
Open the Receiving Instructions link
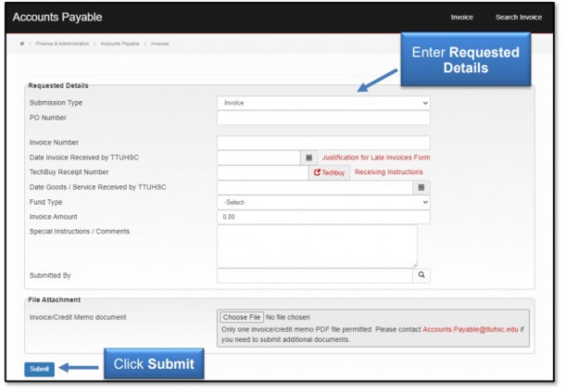(x=389, y=172)
